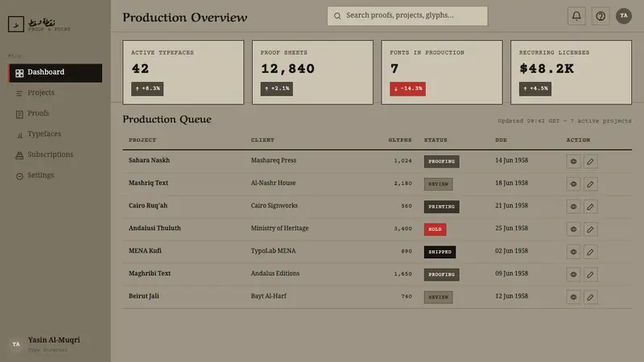
Task: Select the Sahara Naskh project name
Action: click(x=149, y=160)
